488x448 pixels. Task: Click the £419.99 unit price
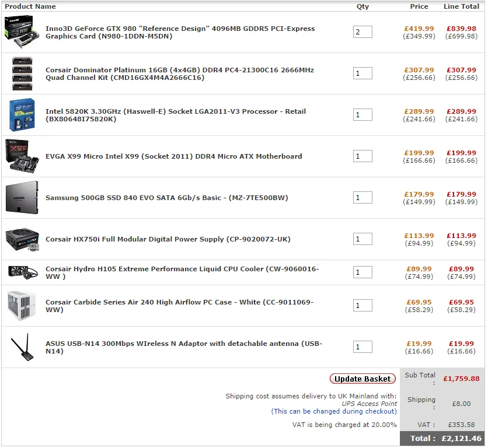419,29
